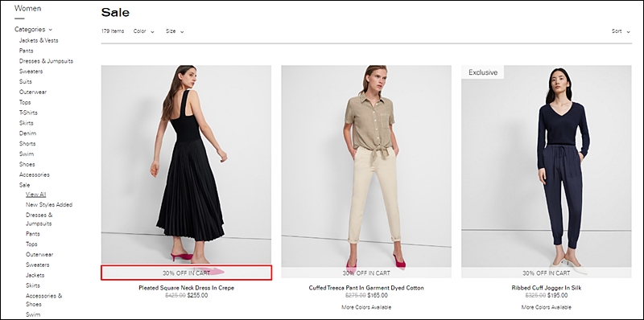
Task: Open the Suits category
Action: coord(25,81)
